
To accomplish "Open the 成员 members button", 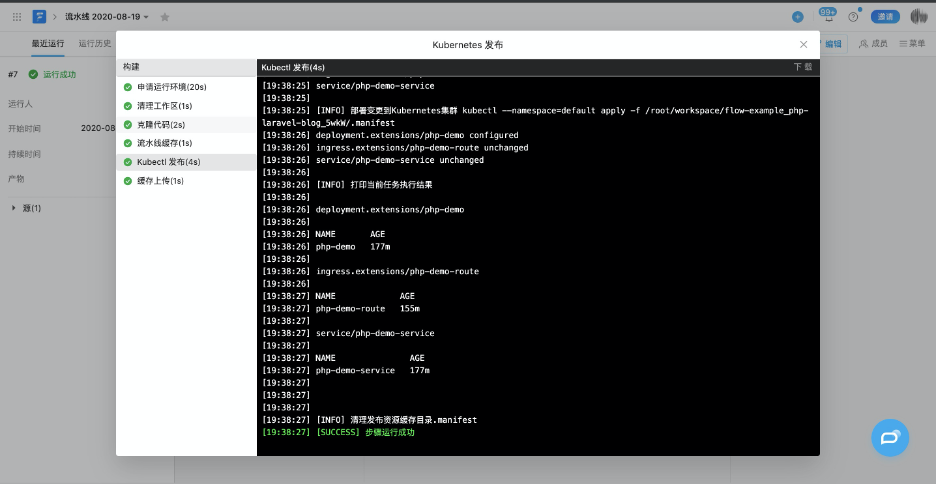I will tap(873, 44).
